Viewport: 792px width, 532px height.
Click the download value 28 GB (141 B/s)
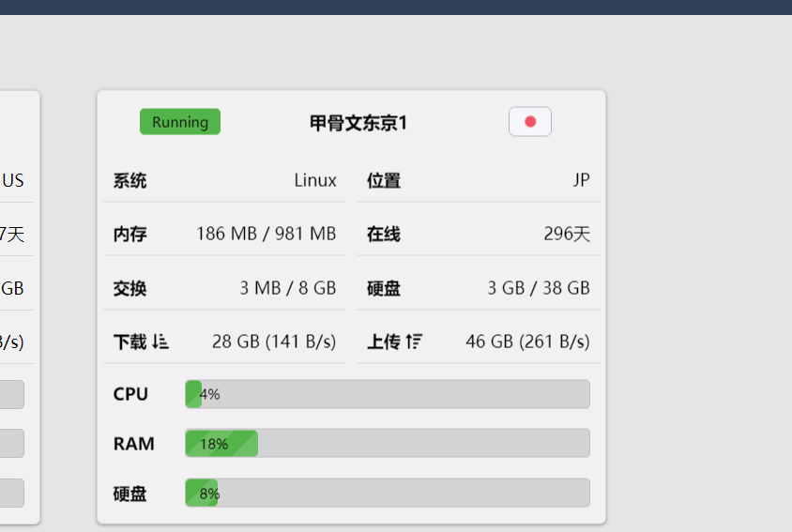(x=274, y=342)
